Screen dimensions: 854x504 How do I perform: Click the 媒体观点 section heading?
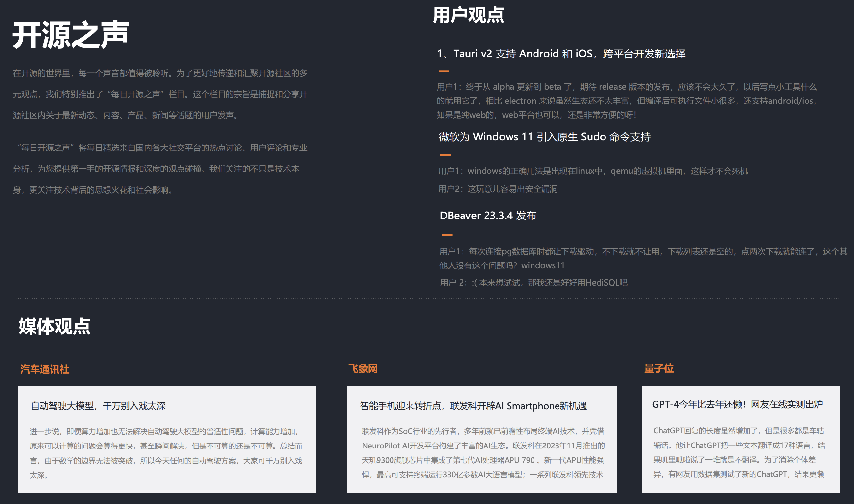tap(54, 326)
